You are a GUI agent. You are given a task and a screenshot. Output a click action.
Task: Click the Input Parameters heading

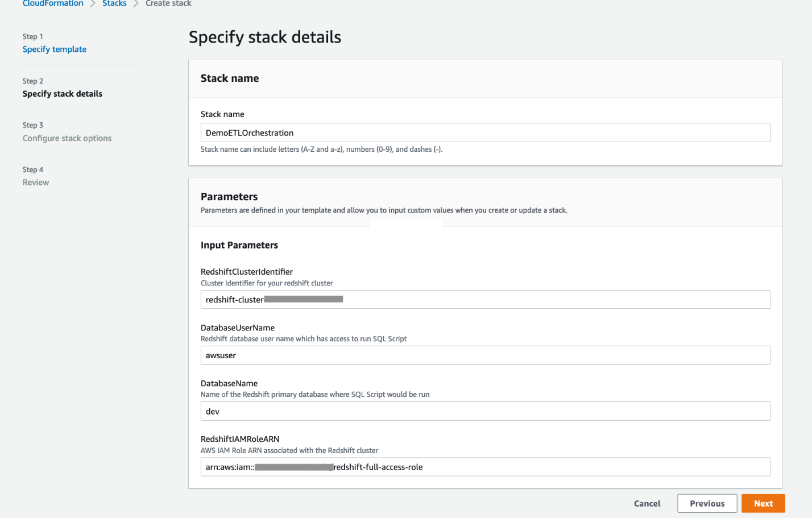coord(239,245)
